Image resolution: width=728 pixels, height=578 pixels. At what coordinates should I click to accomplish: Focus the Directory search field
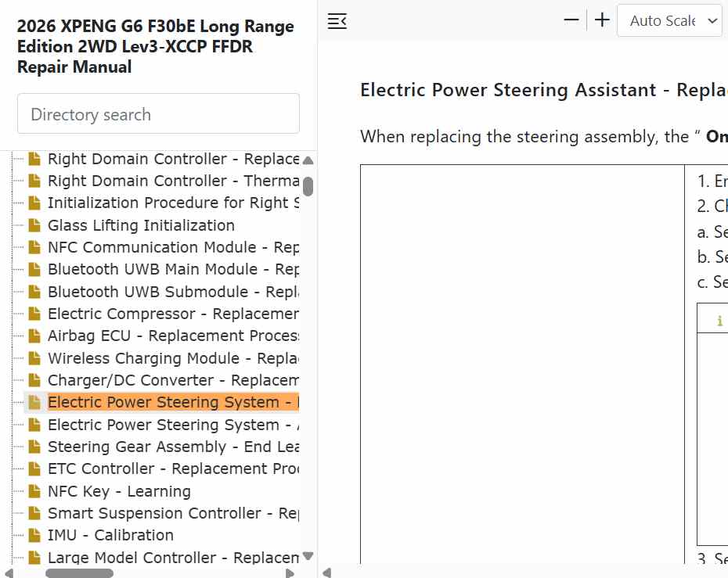coord(158,113)
